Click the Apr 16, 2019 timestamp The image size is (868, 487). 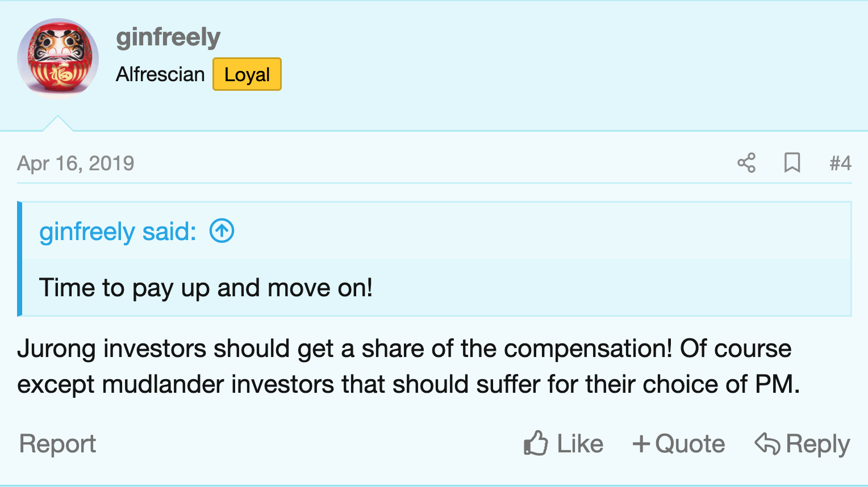[76, 163]
